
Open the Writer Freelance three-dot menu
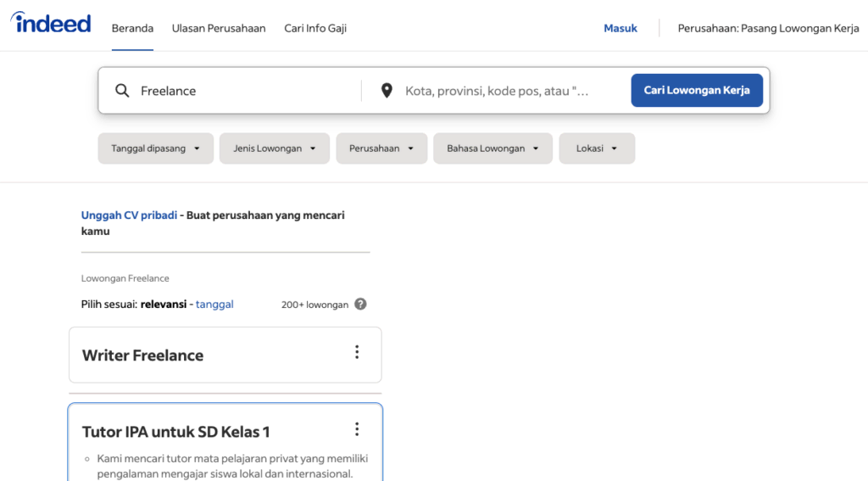click(357, 352)
